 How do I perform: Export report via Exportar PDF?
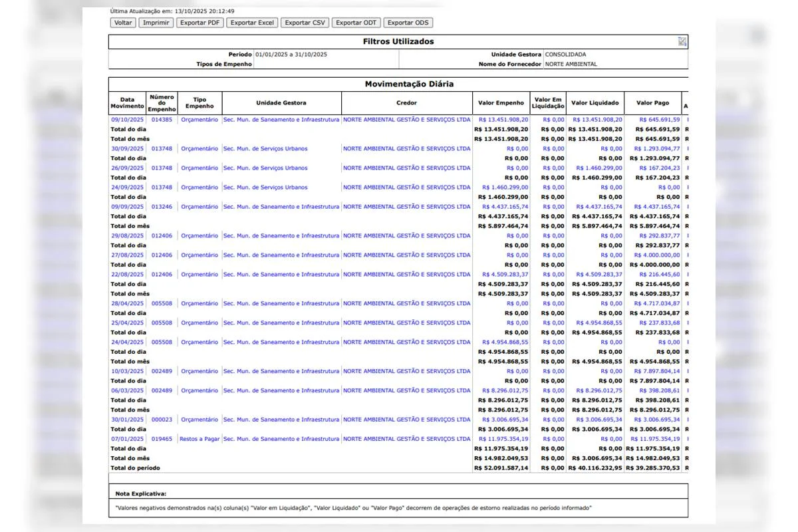coord(200,23)
